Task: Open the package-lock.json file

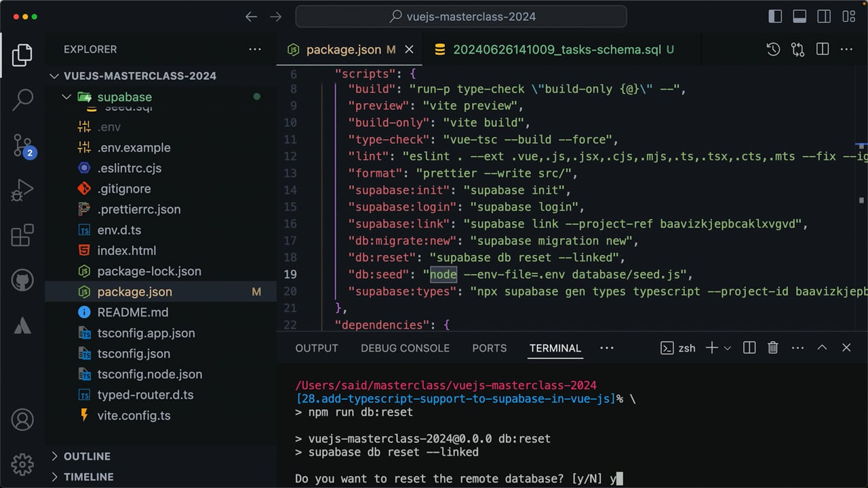Action: click(x=161, y=271)
